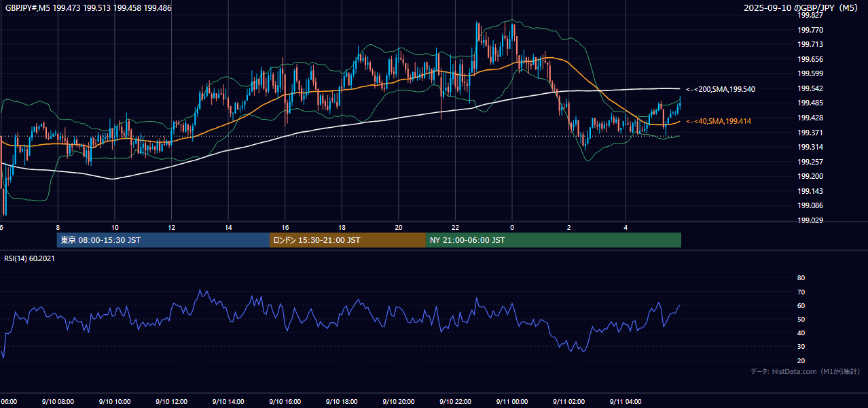The height and width of the screenshot is (408, 868).
Task: Click RSI scale value 60
Action: [801, 305]
